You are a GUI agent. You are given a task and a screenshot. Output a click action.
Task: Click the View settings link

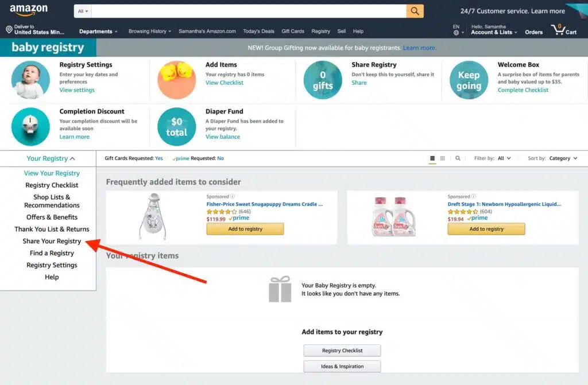pos(77,90)
